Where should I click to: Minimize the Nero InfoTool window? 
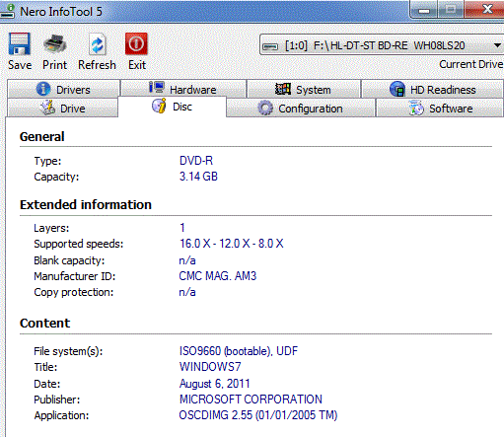424,10
